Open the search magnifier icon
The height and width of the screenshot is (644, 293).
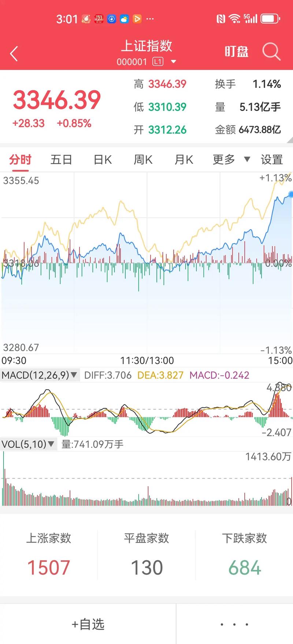point(271,52)
